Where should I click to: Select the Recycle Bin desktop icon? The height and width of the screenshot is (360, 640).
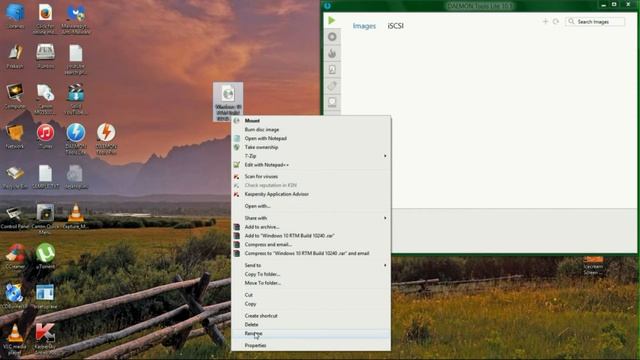click(15, 177)
